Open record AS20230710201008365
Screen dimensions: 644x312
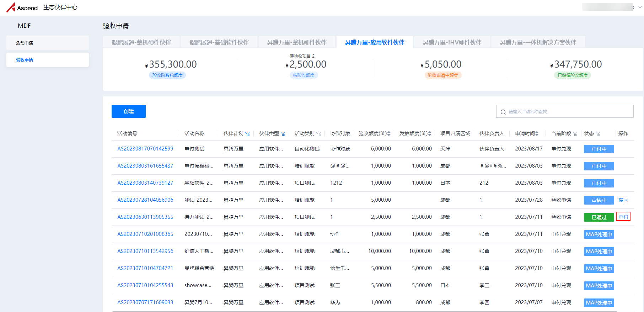click(145, 234)
